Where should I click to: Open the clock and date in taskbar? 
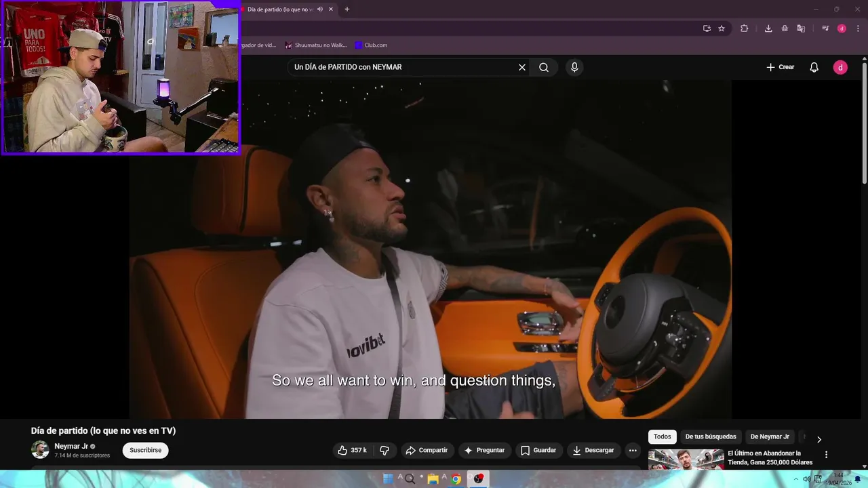838,479
